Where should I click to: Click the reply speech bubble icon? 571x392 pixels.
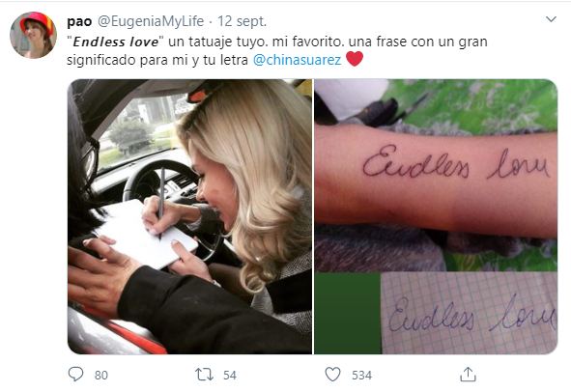tap(75, 375)
